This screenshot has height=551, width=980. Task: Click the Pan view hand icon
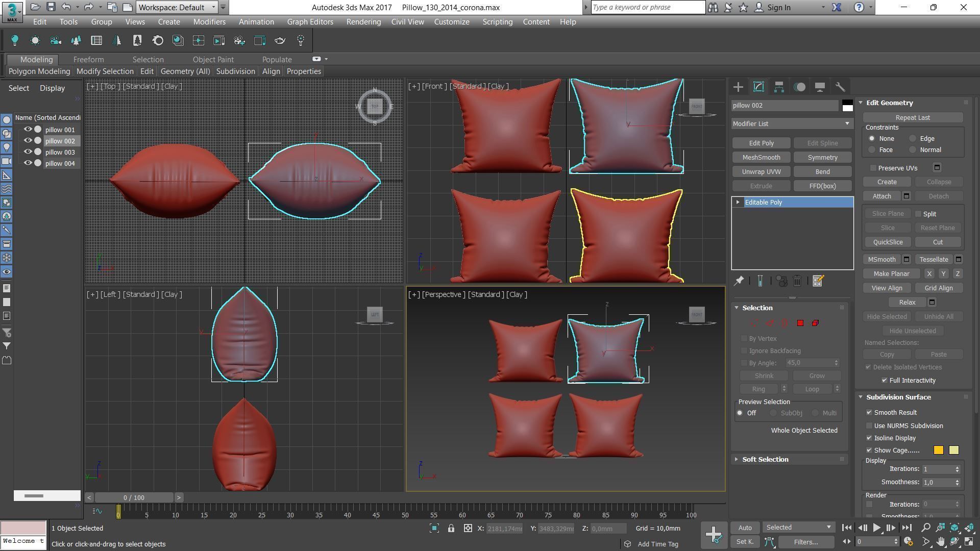[940, 542]
